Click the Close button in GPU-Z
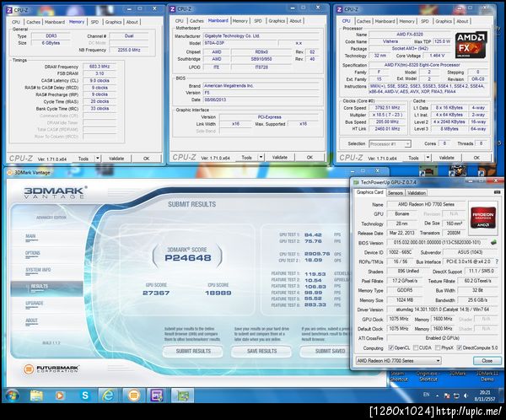This screenshot has width=506, height=420. (x=487, y=361)
